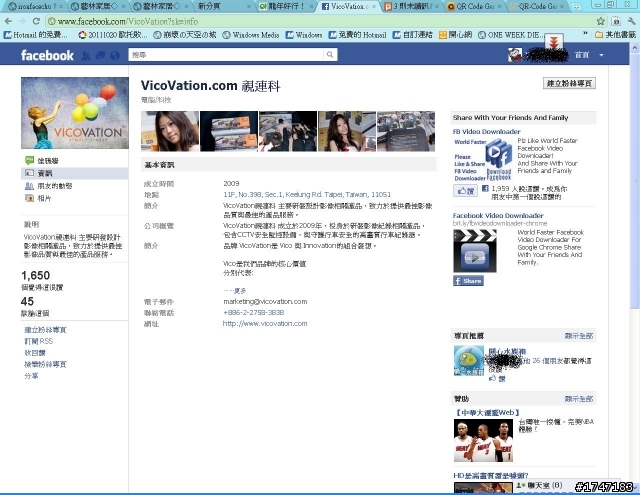Click the page vertical scrollbar
Image resolution: width=640 pixels, height=495 pixels.
click(x=634, y=180)
